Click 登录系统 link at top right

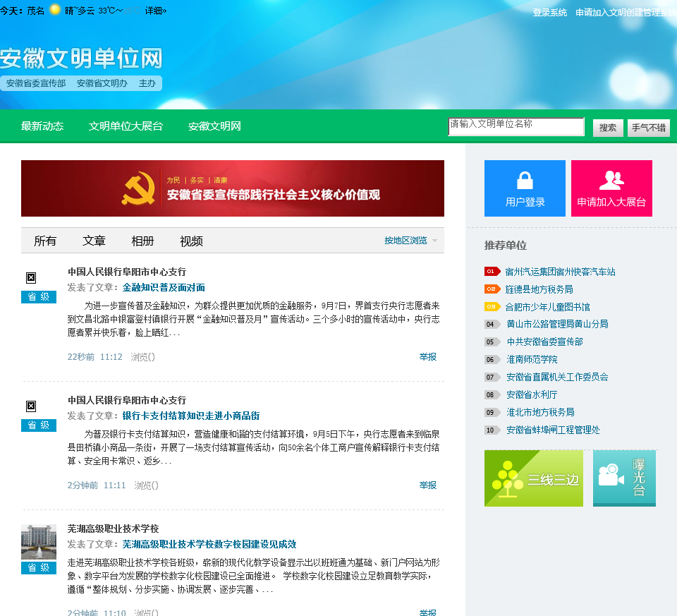click(x=549, y=13)
